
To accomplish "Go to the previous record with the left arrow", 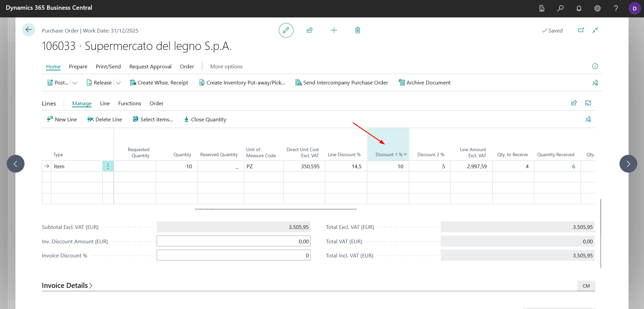I will 15,164.
